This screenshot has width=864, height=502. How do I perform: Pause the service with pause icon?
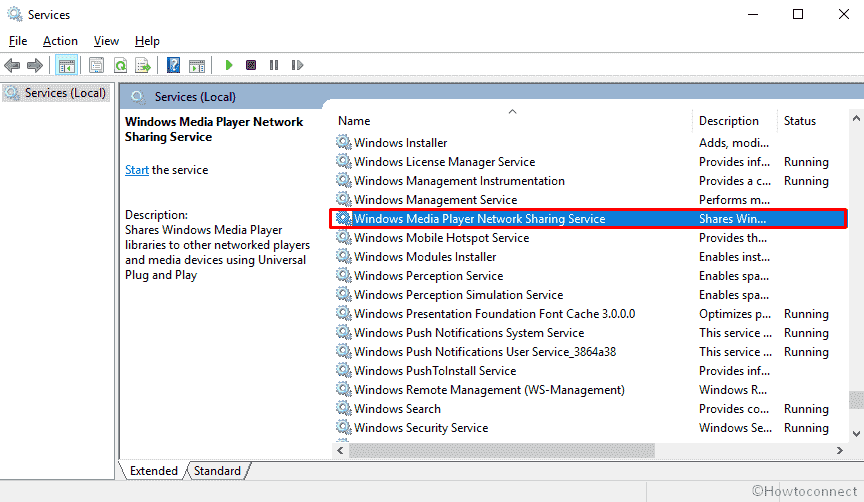[274, 65]
